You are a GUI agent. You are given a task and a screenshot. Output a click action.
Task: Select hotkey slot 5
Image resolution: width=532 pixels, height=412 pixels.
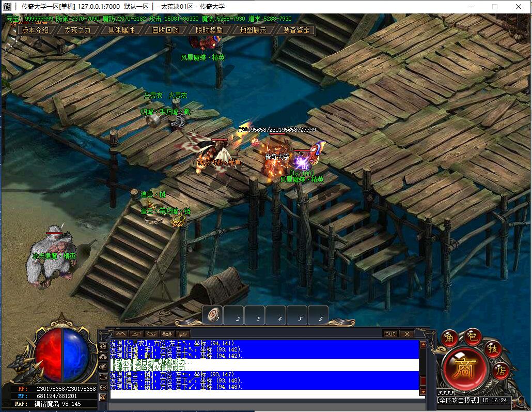(x=297, y=315)
